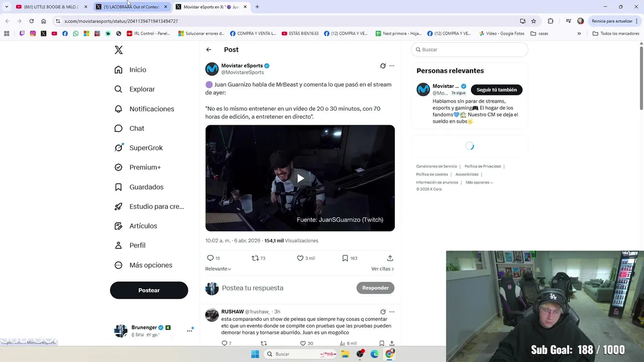Image resolution: width=644 pixels, height=362 pixels.
Task: Like the post with 3 mil likes
Action: pos(300,258)
